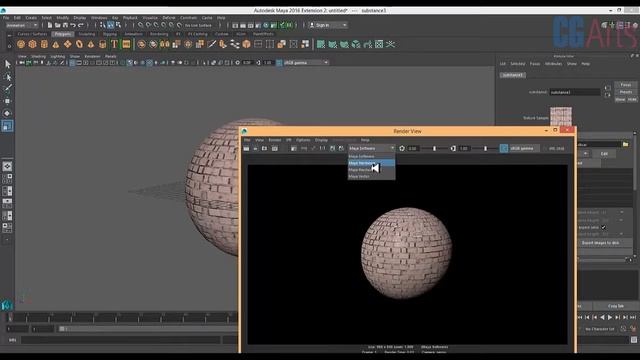Click the snapshot icon in the Render View toolbar
This screenshot has height=360, width=640.
click(x=264, y=149)
